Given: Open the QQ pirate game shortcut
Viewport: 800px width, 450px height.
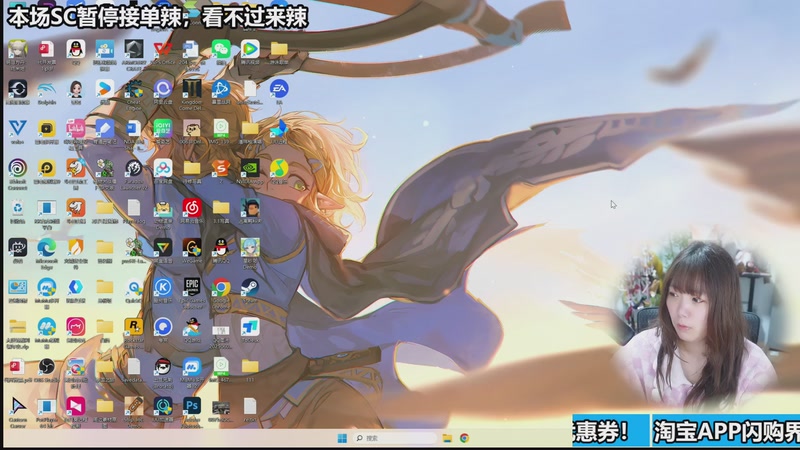Looking at the screenshot, I should pos(192,327).
